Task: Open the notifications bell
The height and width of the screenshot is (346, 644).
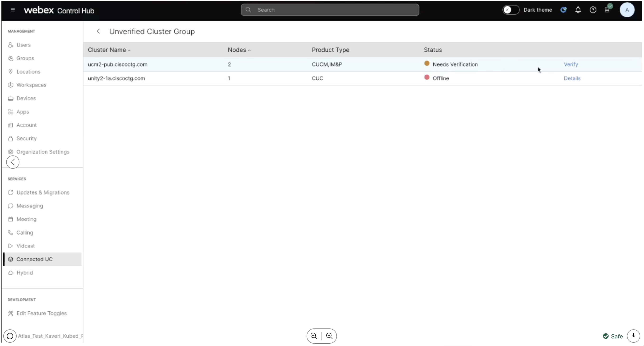Action: click(x=578, y=10)
